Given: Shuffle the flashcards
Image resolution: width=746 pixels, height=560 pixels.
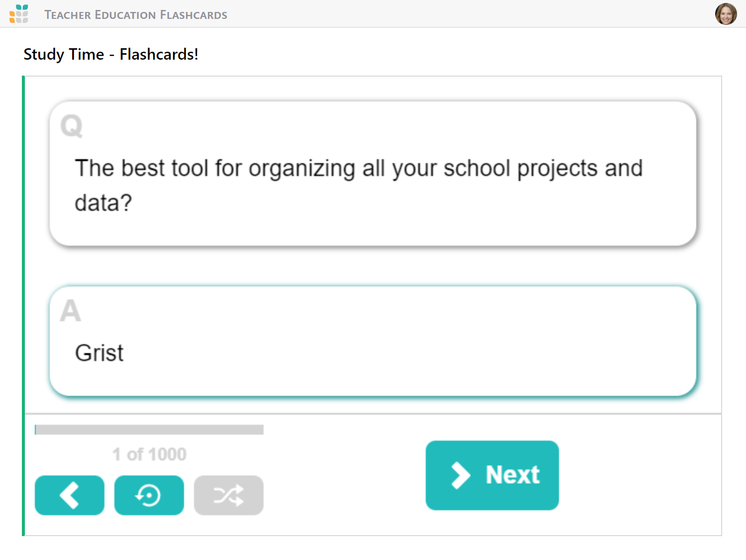Looking at the screenshot, I should (229, 495).
